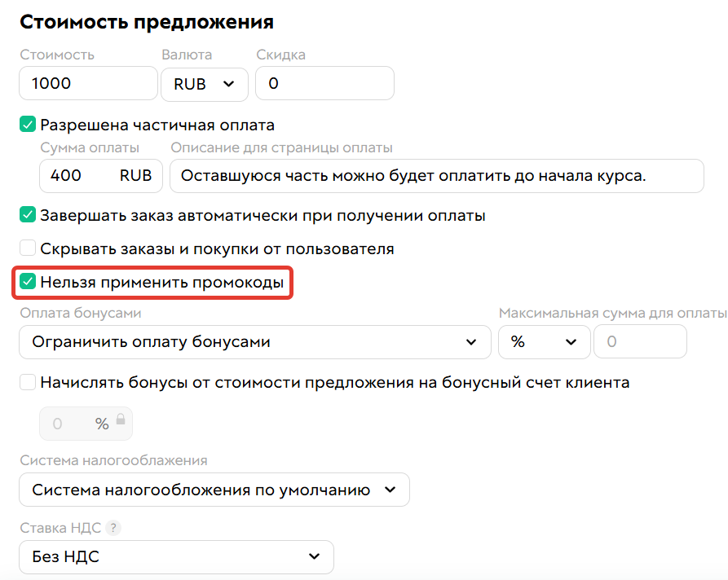Enable Начислять бонусы от стоимости checkbox

pyautogui.click(x=28, y=382)
